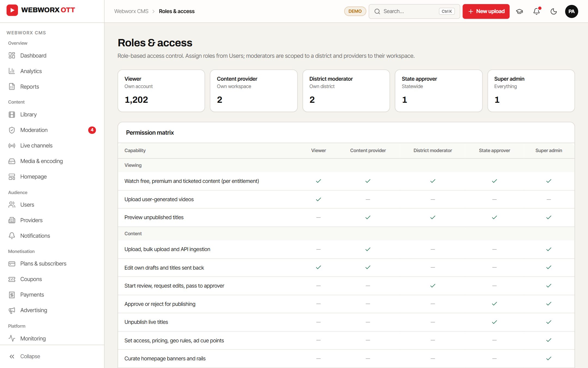Click the New upload button

tap(486, 11)
